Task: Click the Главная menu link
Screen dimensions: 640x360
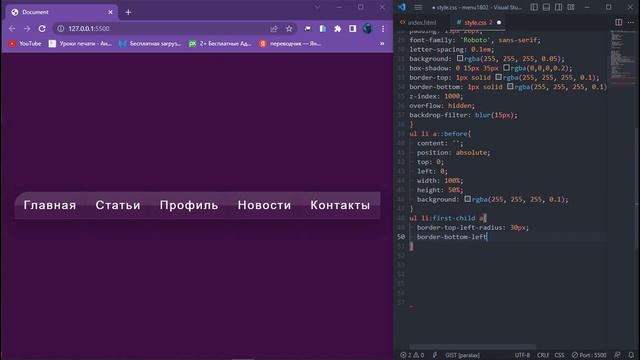Action: click(50, 205)
